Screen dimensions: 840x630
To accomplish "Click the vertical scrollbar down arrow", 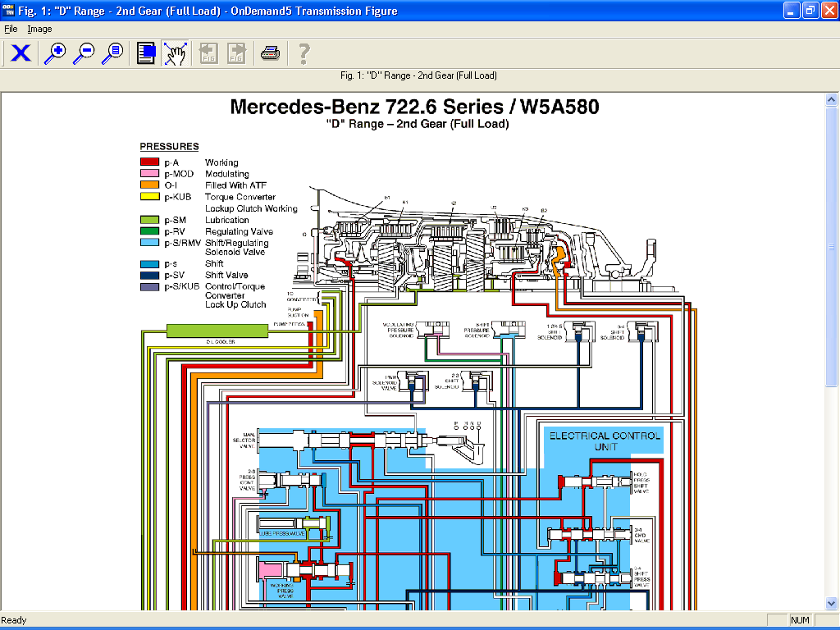I will coord(832,603).
